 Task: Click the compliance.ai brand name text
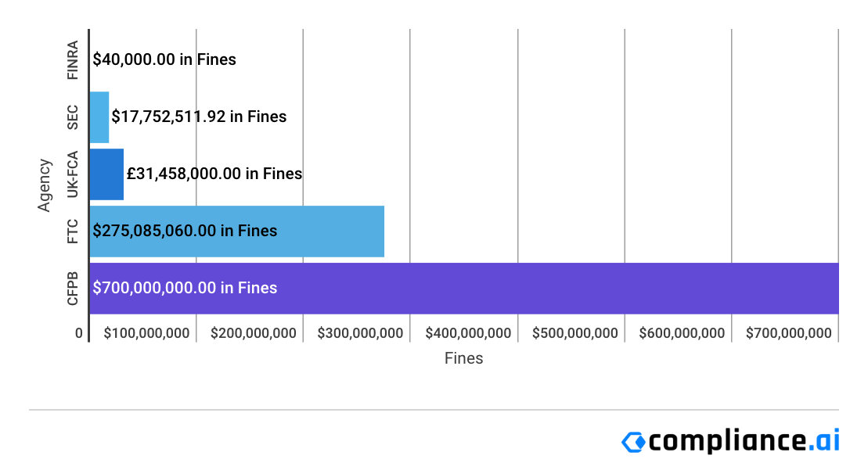pyautogui.click(x=744, y=441)
